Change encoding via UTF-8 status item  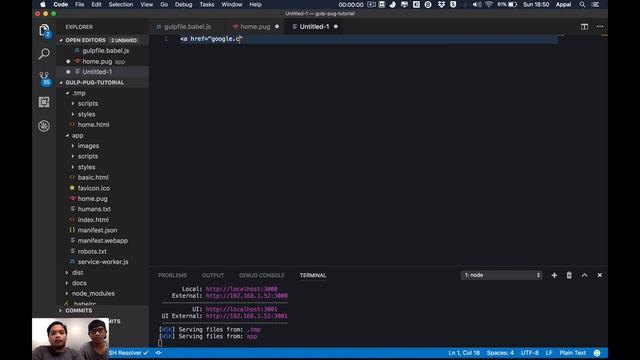529,353
